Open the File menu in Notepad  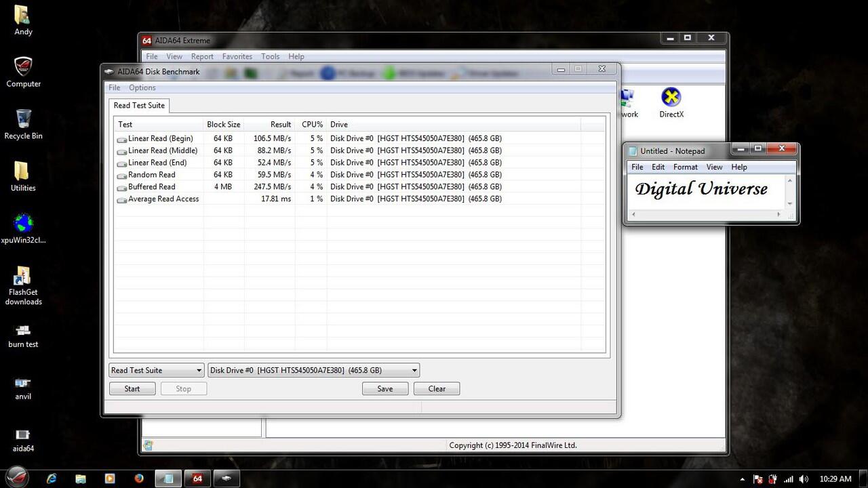pos(637,167)
